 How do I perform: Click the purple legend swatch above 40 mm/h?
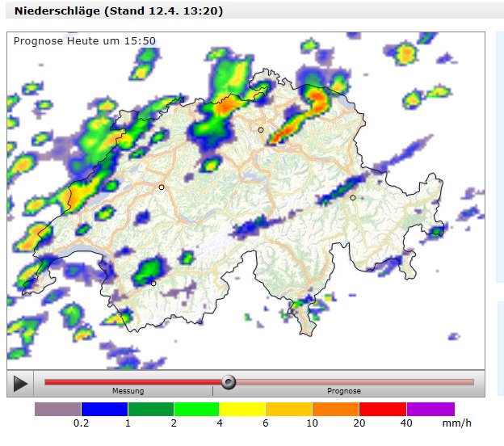coord(430,409)
